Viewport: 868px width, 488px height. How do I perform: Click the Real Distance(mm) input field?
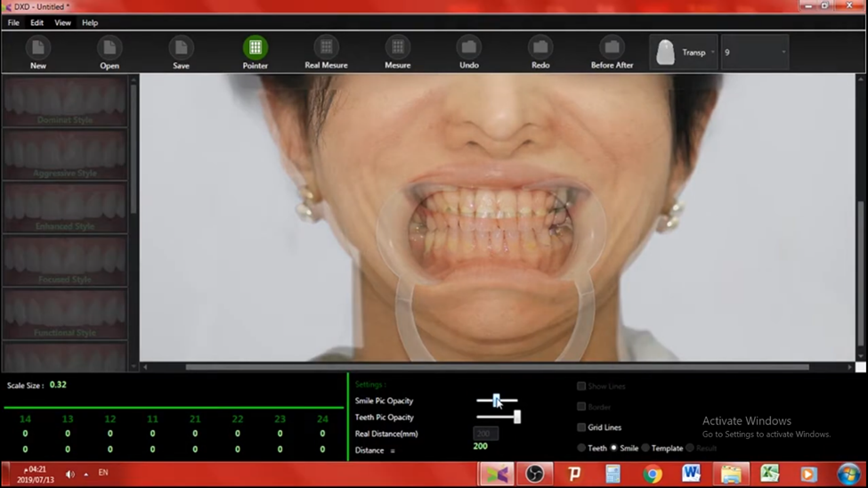(x=486, y=433)
